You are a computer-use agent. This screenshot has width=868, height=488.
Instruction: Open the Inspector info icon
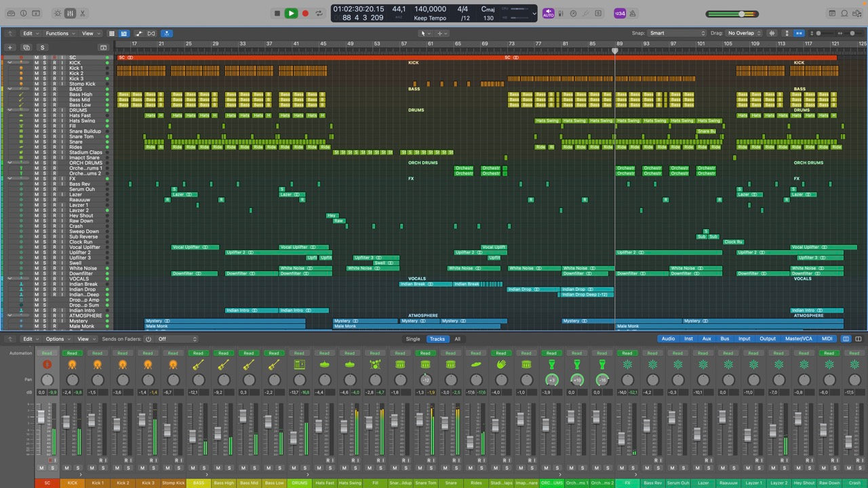click(x=24, y=13)
